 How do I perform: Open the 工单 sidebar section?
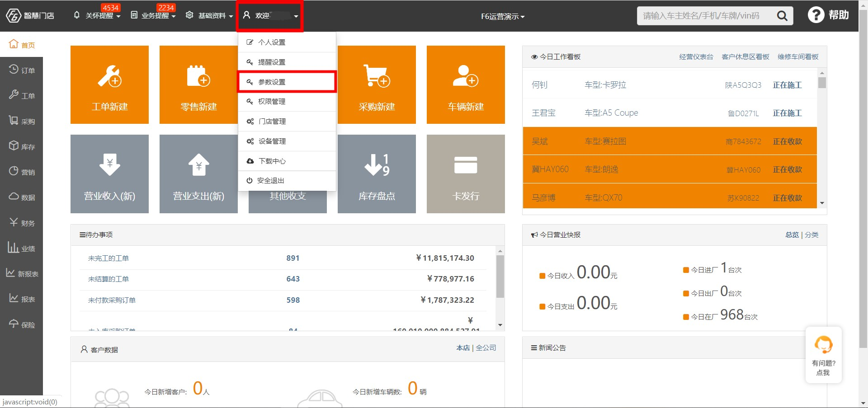21,95
